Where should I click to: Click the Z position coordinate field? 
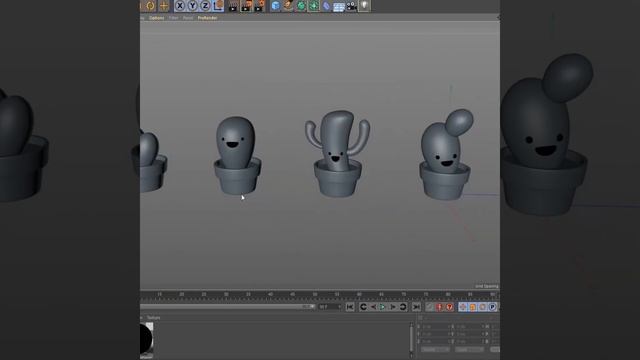pyautogui.click(x=435, y=342)
